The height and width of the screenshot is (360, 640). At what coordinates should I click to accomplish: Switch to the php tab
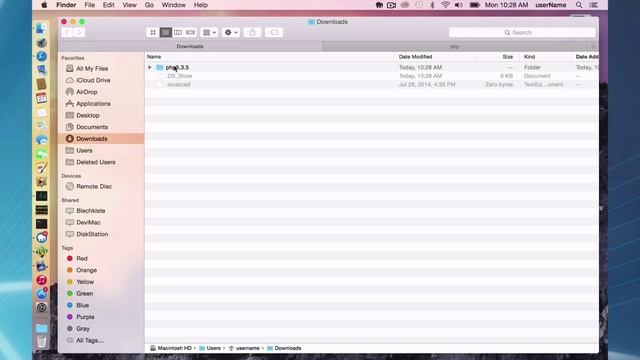coord(454,47)
